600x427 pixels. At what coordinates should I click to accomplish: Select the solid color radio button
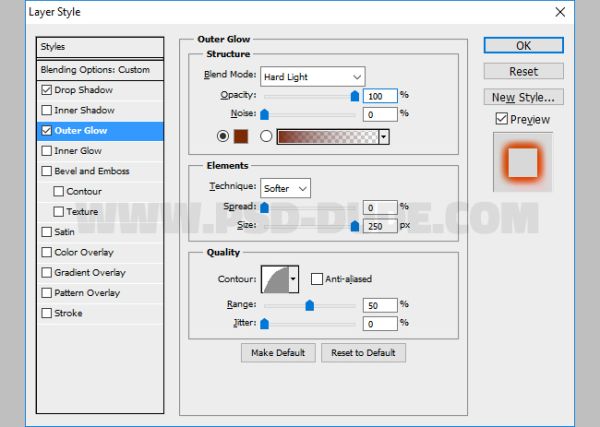coord(223,136)
